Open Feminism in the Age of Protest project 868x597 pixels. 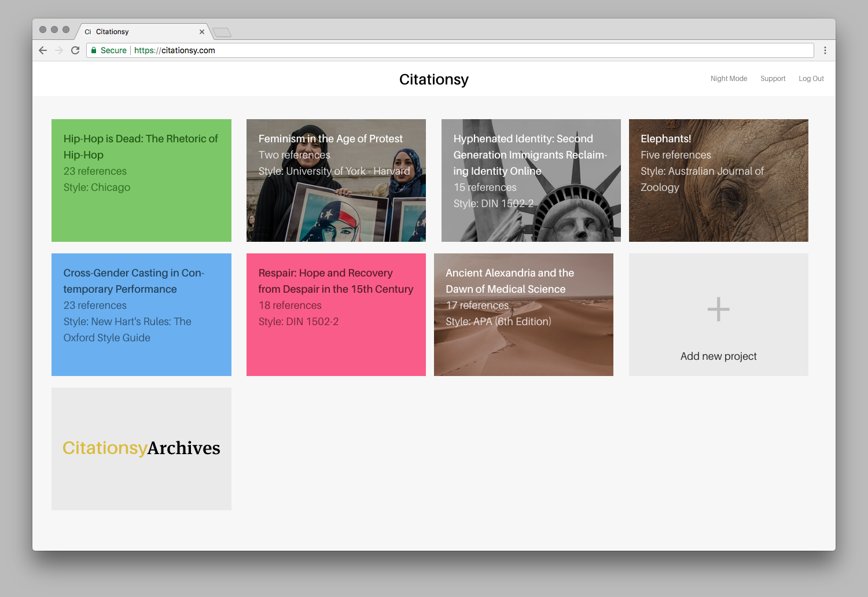(x=336, y=180)
